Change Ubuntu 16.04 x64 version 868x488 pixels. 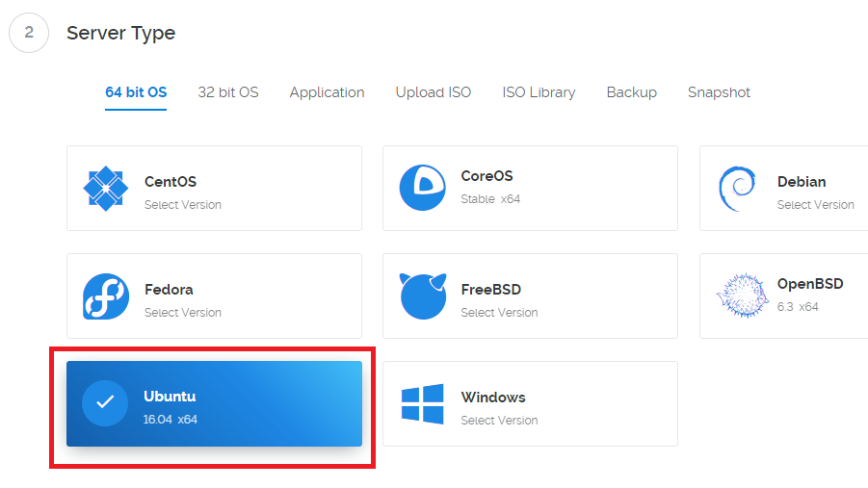[x=170, y=420]
